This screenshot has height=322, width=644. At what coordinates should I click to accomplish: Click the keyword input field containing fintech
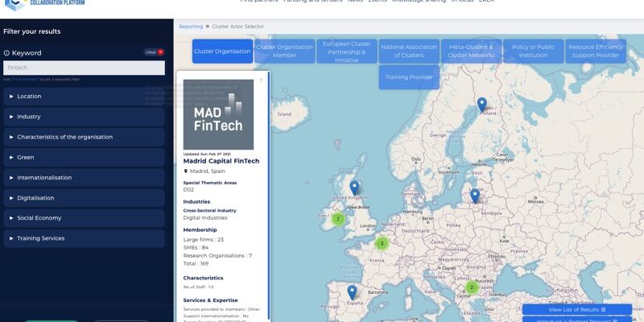coord(84,68)
